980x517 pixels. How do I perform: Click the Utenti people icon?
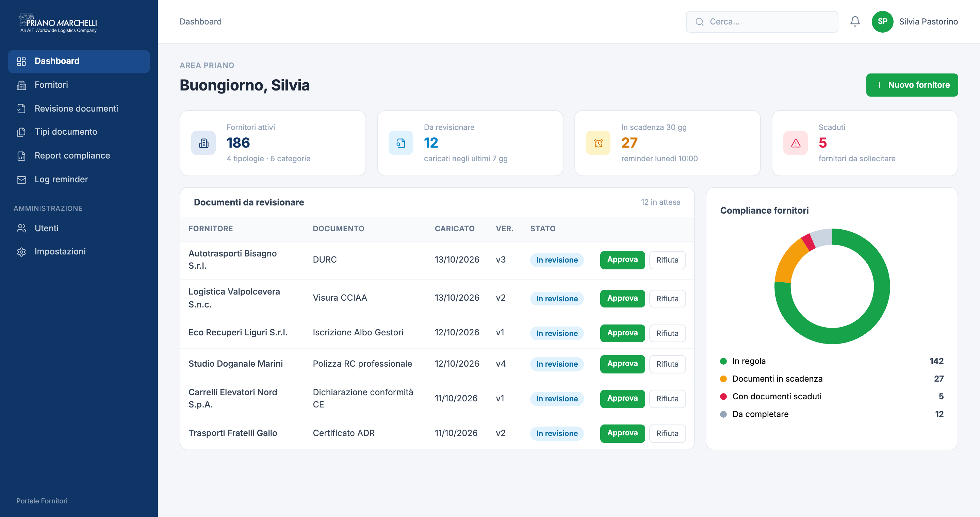tap(21, 228)
